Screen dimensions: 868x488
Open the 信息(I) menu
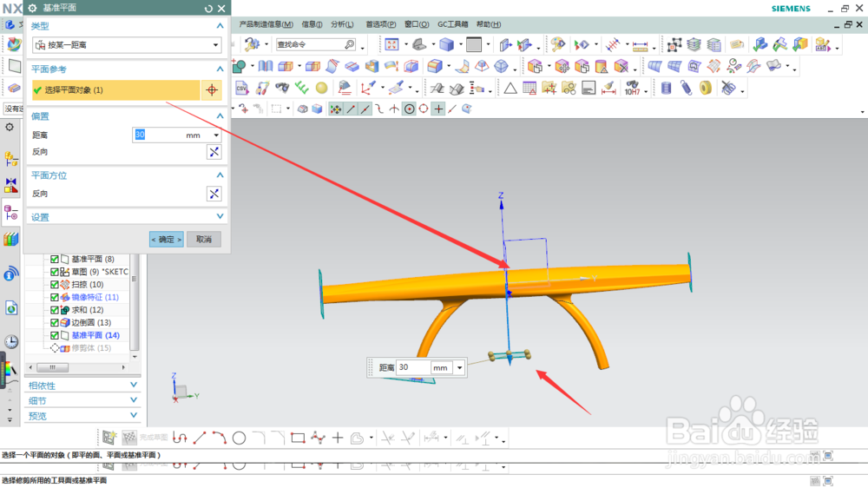[312, 24]
